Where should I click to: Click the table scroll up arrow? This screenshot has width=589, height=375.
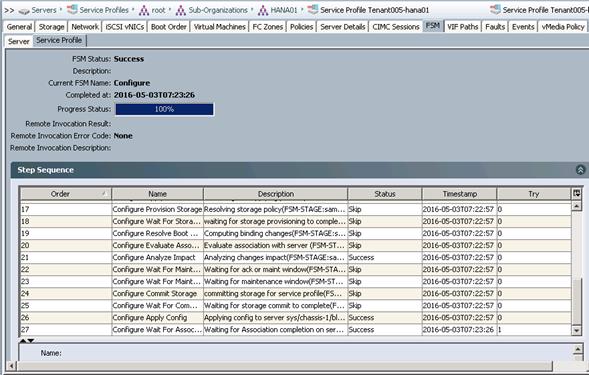click(x=577, y=206)
